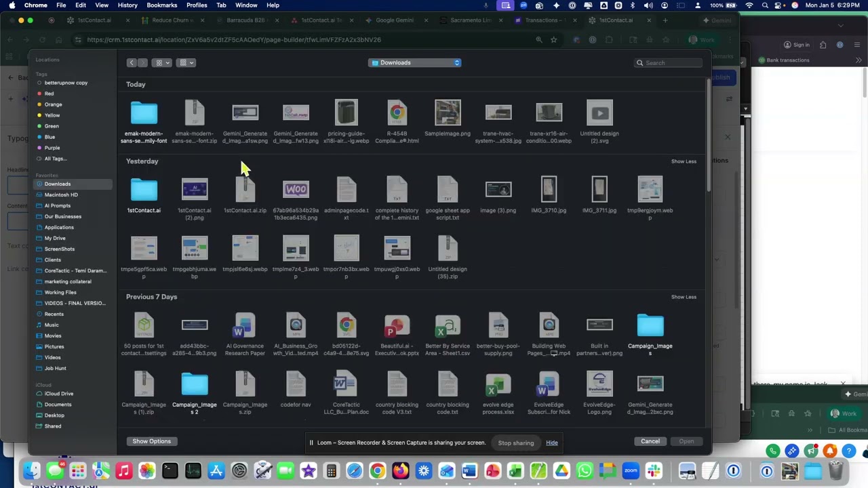Select the Red tag in sidebar
Image resolution: width=868 pixels, height=488 pixels.
[49, 94]
